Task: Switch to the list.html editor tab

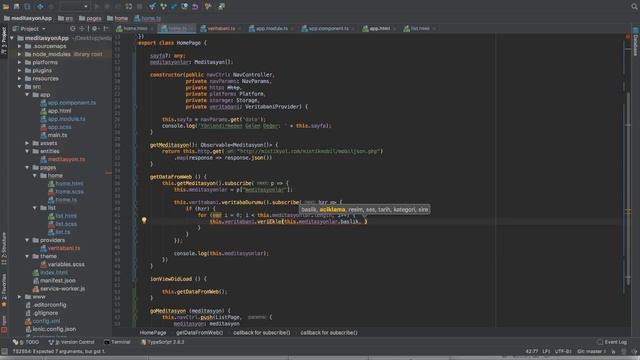Action: 420,29
